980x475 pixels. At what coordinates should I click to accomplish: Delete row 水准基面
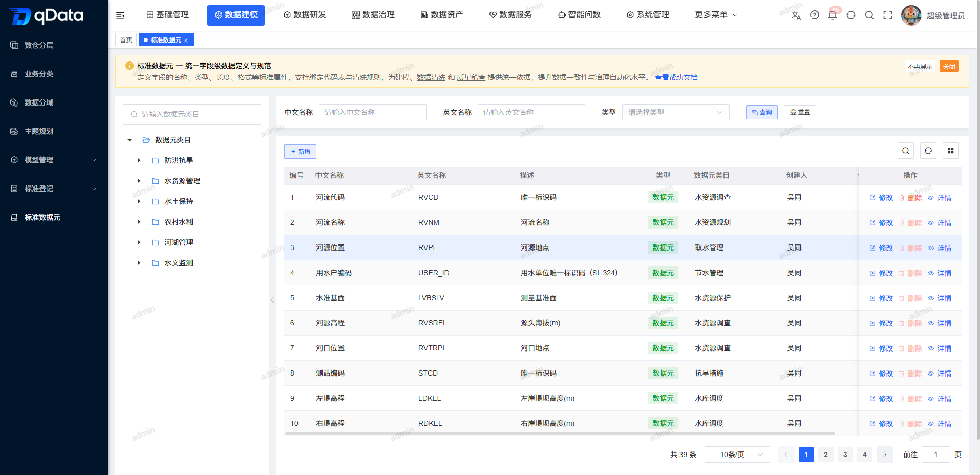click(x=910, y=298)
